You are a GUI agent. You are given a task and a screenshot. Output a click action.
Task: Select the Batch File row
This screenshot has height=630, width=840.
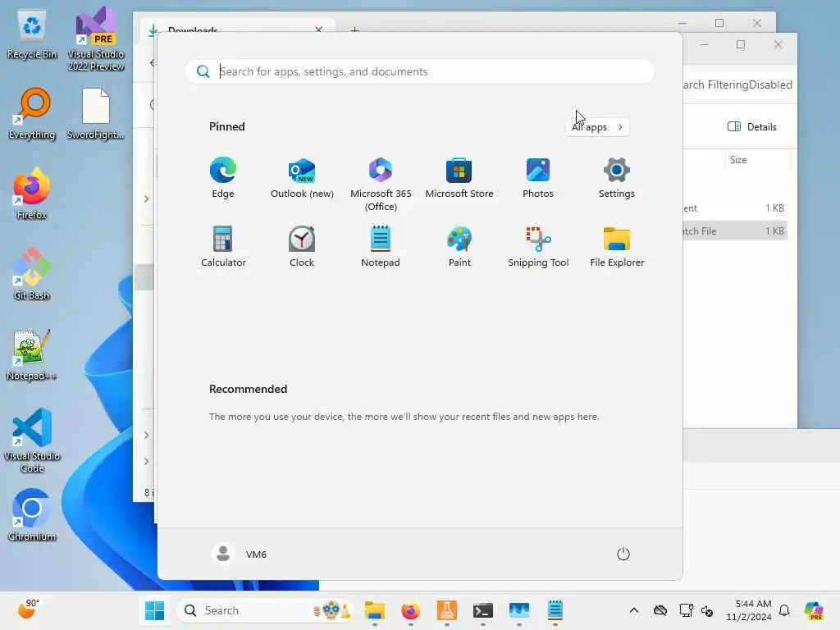pos(735,231)
